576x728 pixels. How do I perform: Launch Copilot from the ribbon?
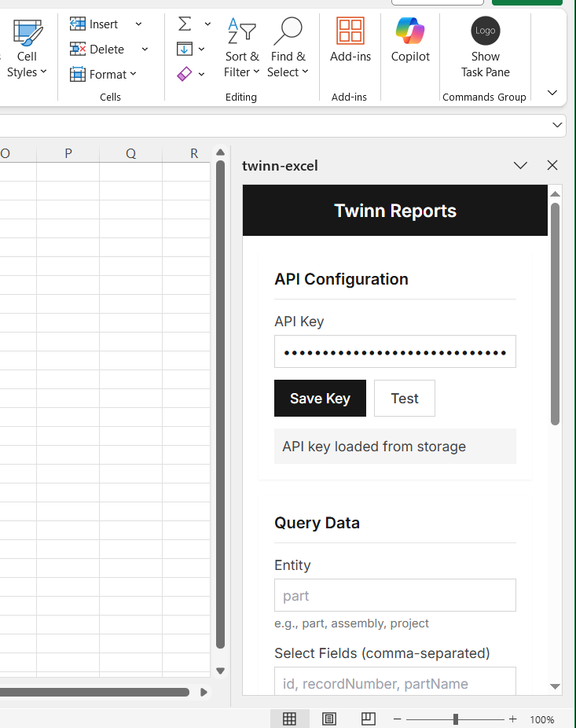pos(410,40)
